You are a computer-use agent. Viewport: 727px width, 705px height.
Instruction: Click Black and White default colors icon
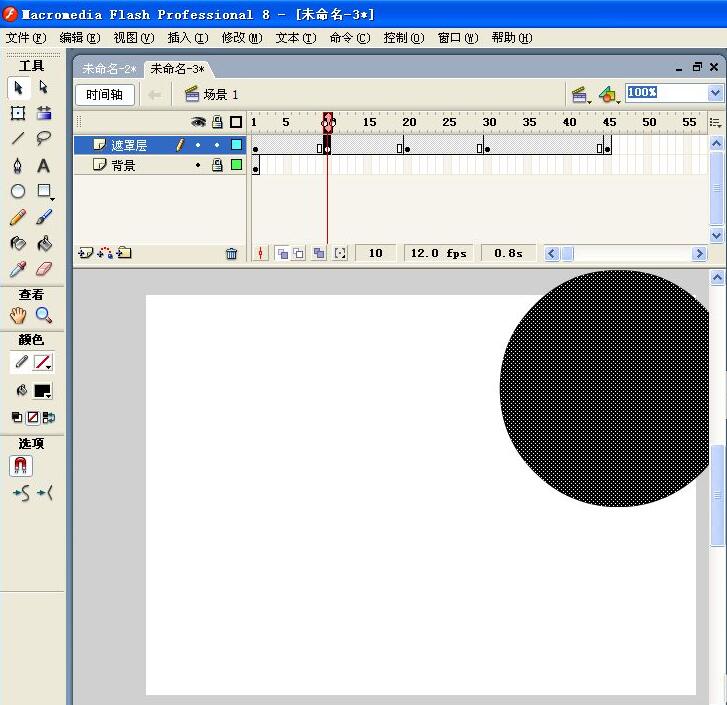17,417
